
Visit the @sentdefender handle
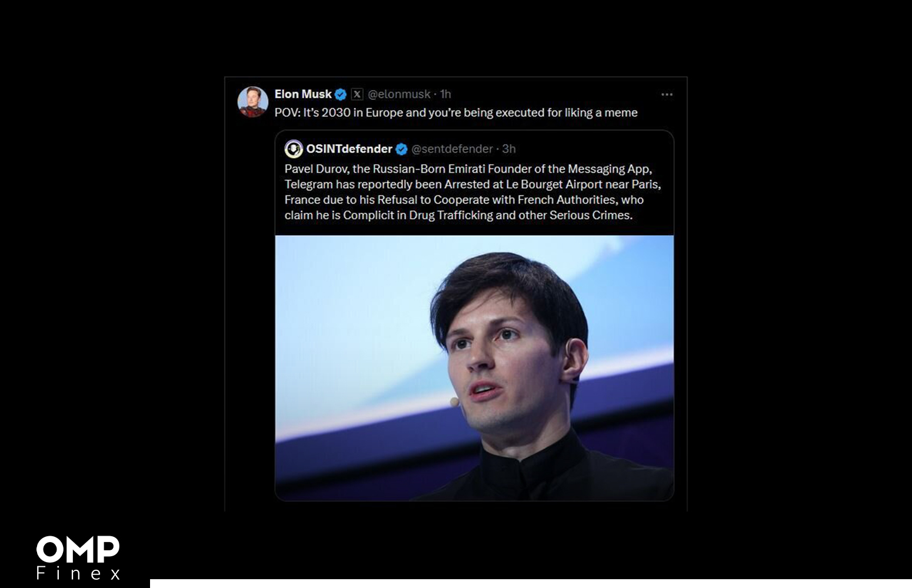point(452,149)
